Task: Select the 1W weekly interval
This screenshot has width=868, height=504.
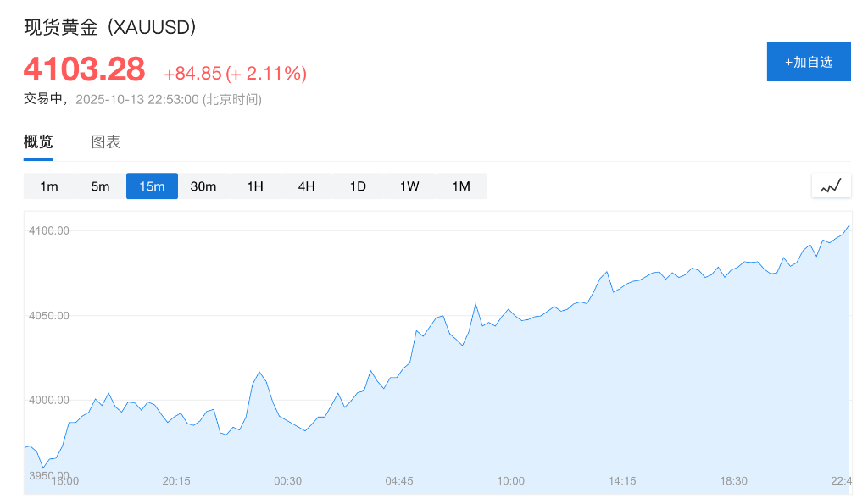Action: 409,186
